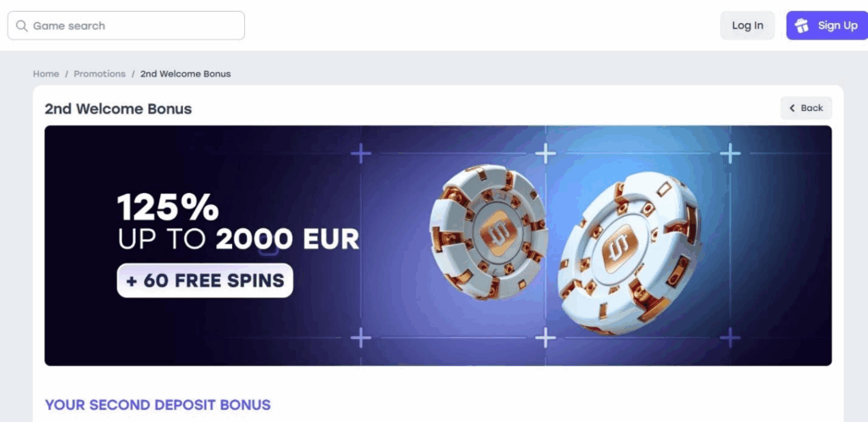
Task: Click the 2nd Welcome Bonus page title
Action: click(119, 108)
